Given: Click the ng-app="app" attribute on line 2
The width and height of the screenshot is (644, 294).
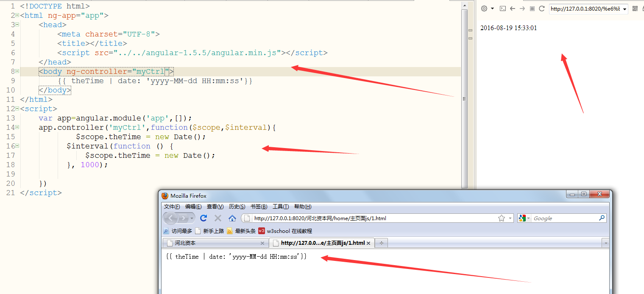Looking at the screenshot, I should [75, 15].
